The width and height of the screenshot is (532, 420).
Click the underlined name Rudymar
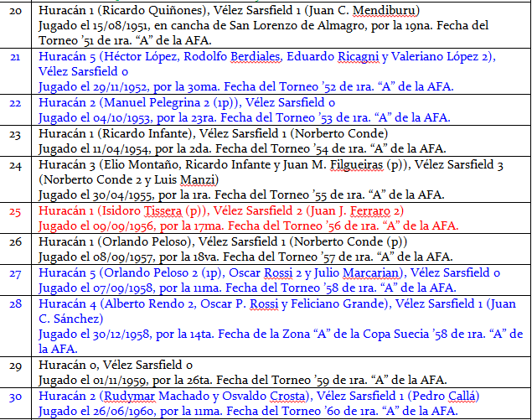point(129,397)
